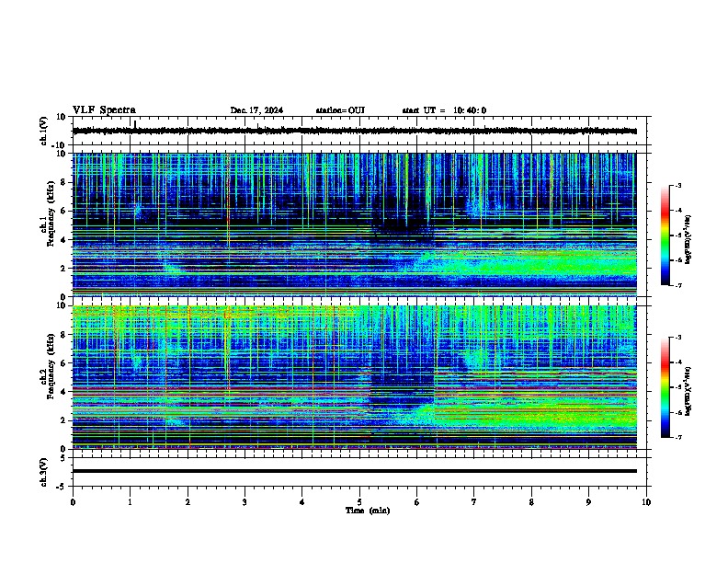Click the '7' tick on the Time axis
Viewport: 728px width, 563px height.
474,502
